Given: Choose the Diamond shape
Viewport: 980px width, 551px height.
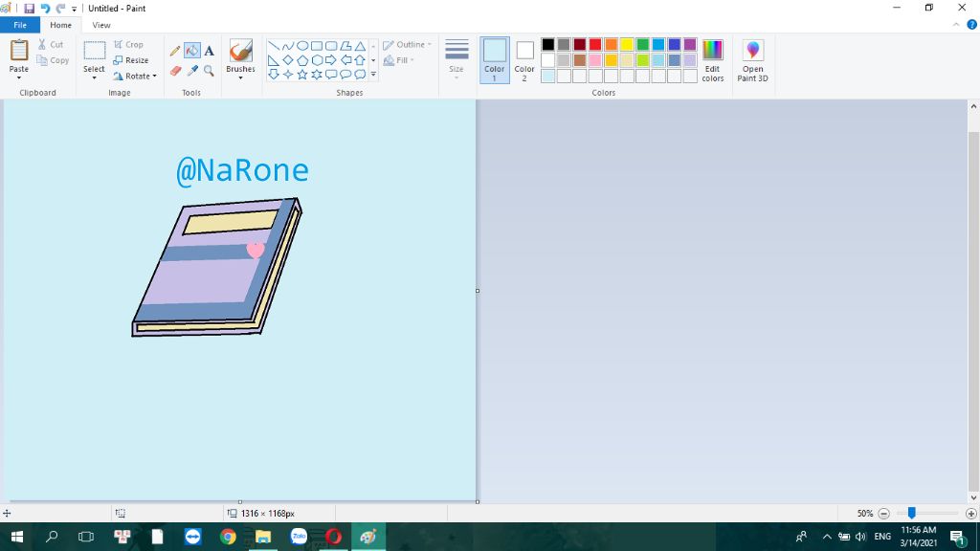Looking at the screenshot, I should (x=288, y=60).
